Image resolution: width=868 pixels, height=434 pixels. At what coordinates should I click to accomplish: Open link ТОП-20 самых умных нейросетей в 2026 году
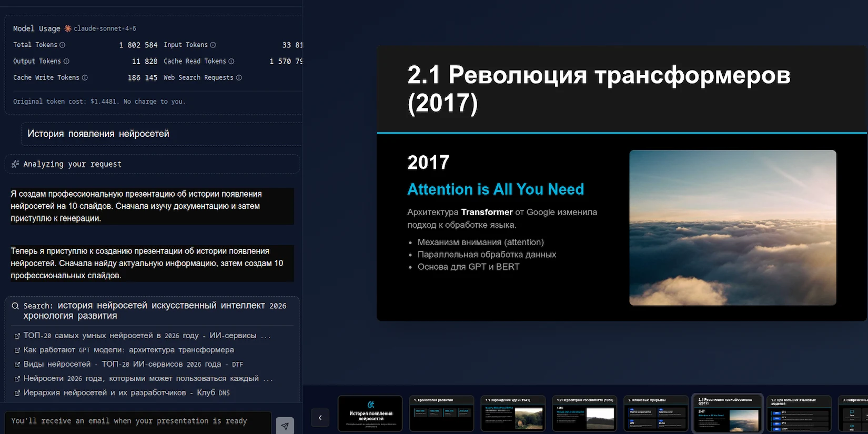tap(147, 336)
